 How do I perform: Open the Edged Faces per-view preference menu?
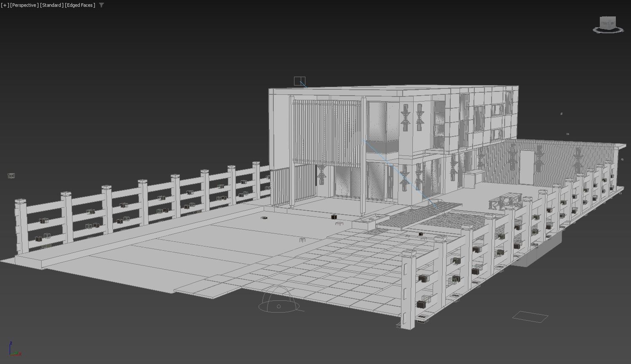[80, 5]
